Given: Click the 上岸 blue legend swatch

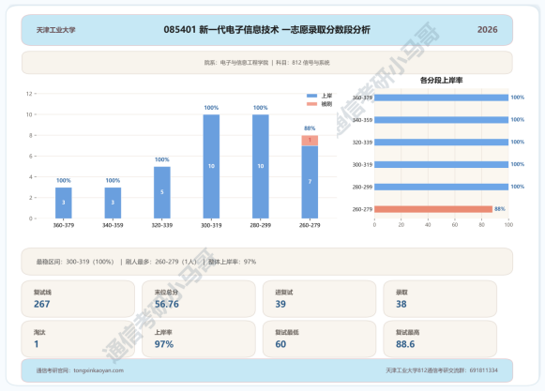Looking at the screenshot, I should coord(311,96).
